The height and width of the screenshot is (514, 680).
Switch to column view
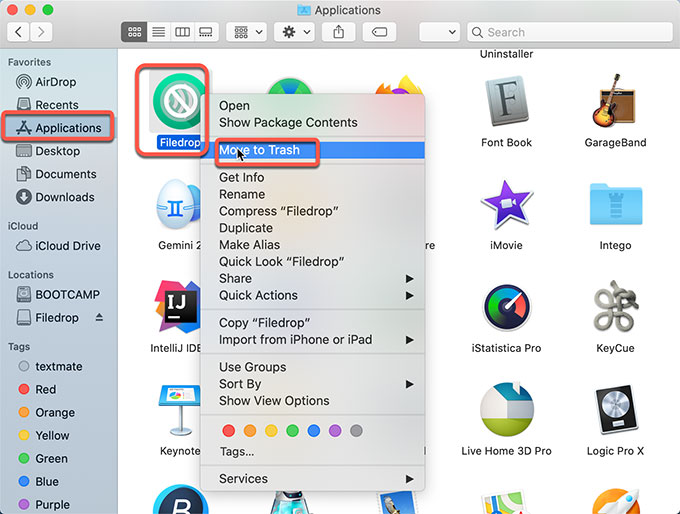click(x=182, y=32)
